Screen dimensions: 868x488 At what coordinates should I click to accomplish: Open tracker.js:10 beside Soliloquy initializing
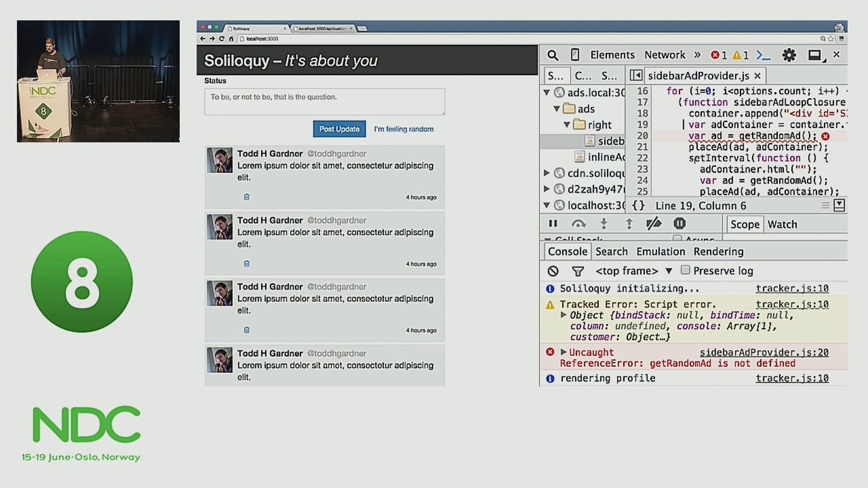[792, 288]
